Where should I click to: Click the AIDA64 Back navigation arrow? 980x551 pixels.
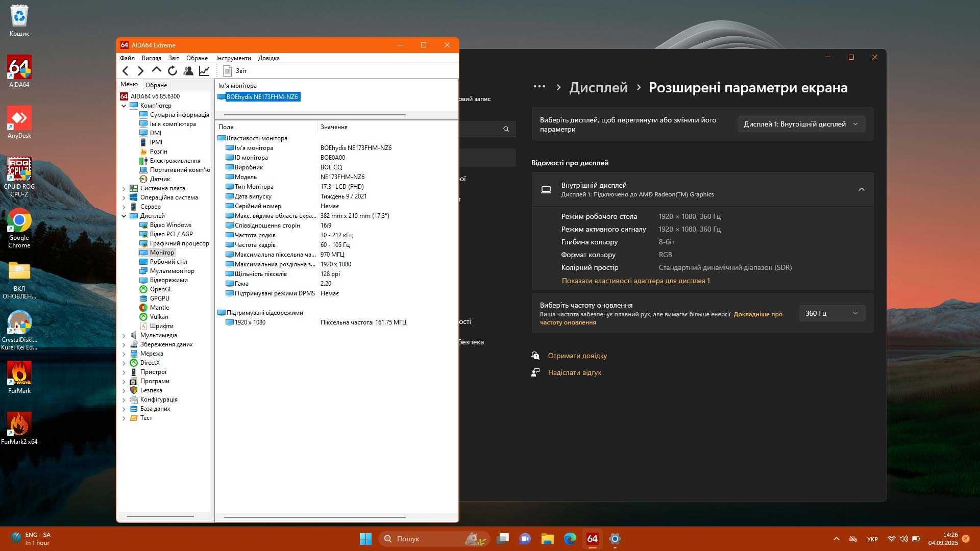[126, 71]
